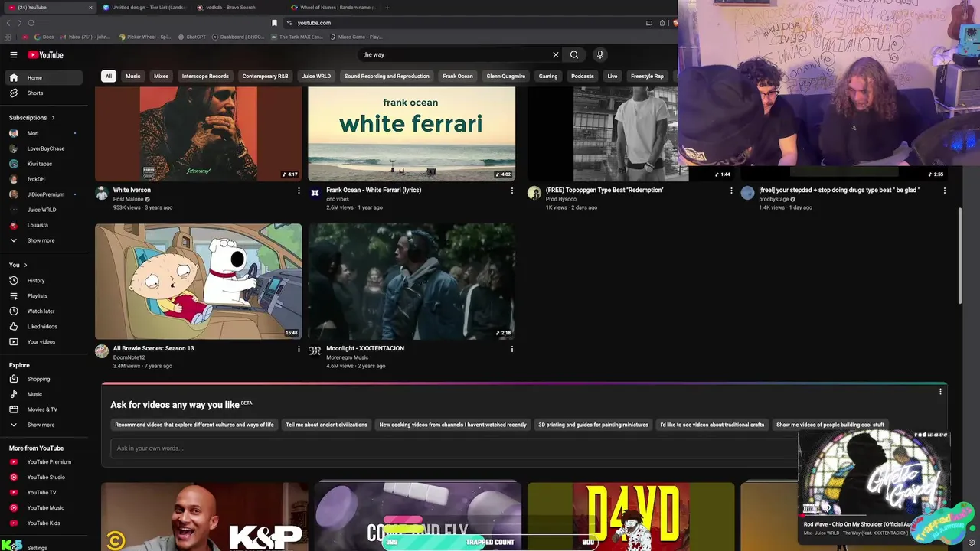This screenshot has width=980, height=551.
Task: Open Watch later in the sidebar
Action: click(44, 311)
